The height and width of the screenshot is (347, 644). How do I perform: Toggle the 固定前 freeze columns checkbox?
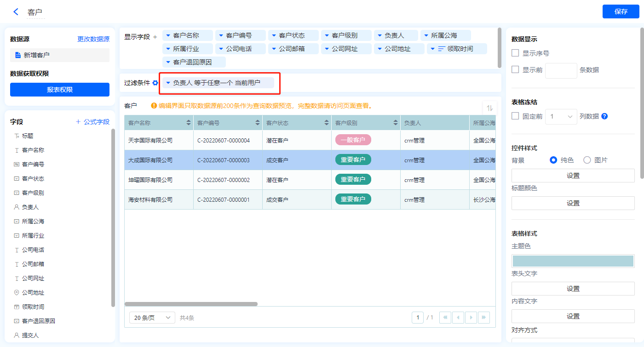coord(516,116)
